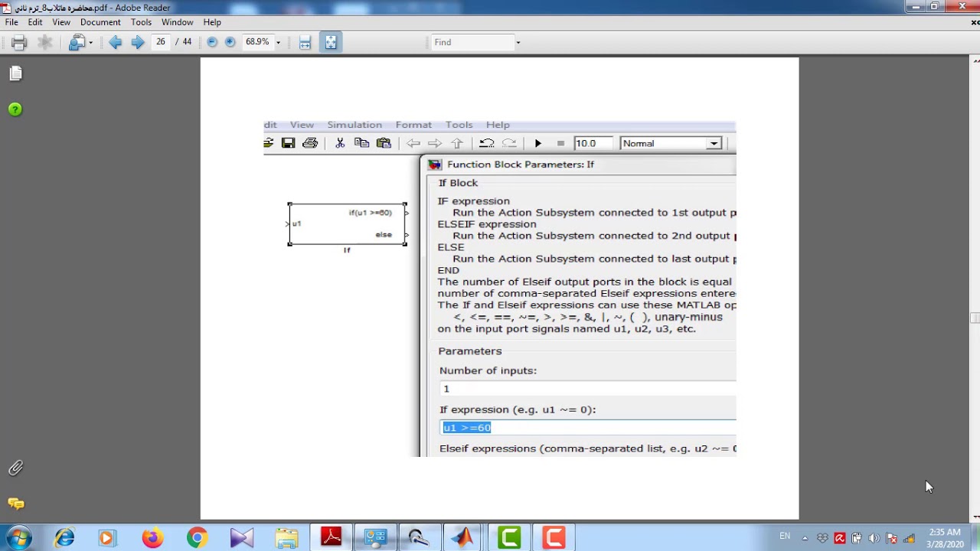Image resolution: width=980 pixels, height=551 pixels.
Task: Click the Find search box
Action: (x=472, y=42)
